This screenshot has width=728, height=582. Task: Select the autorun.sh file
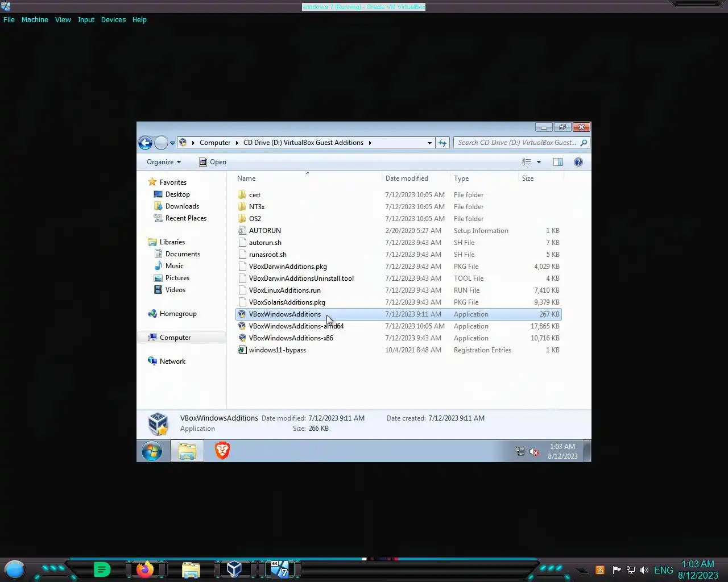pyautogui.click(x=265, y=243)
